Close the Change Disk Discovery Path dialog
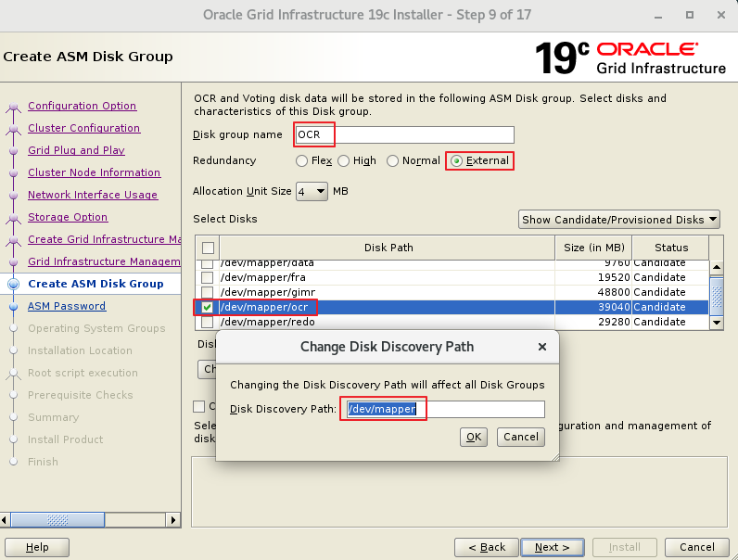 542,347
